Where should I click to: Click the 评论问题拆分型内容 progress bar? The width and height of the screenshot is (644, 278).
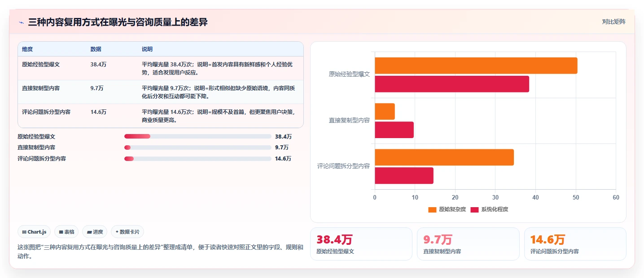click(x=197, y=159)
